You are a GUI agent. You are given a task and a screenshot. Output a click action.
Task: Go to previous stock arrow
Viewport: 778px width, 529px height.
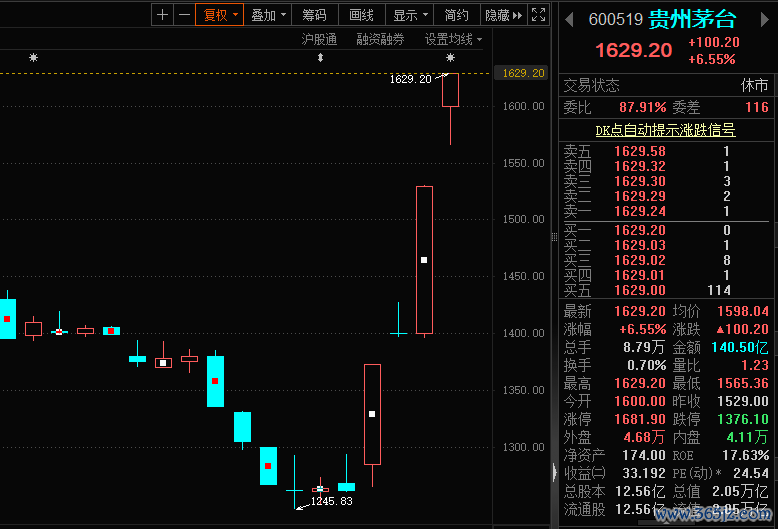click(x=569, y=19)
